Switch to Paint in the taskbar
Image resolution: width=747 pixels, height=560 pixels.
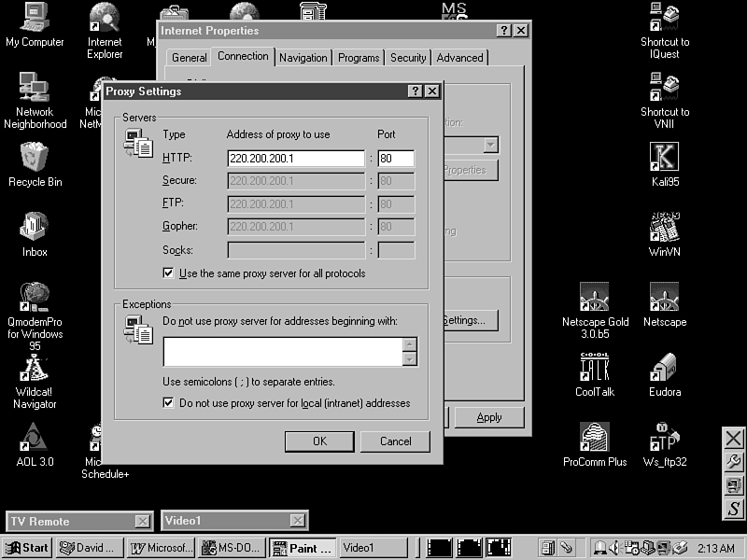[x=303, y=548]
